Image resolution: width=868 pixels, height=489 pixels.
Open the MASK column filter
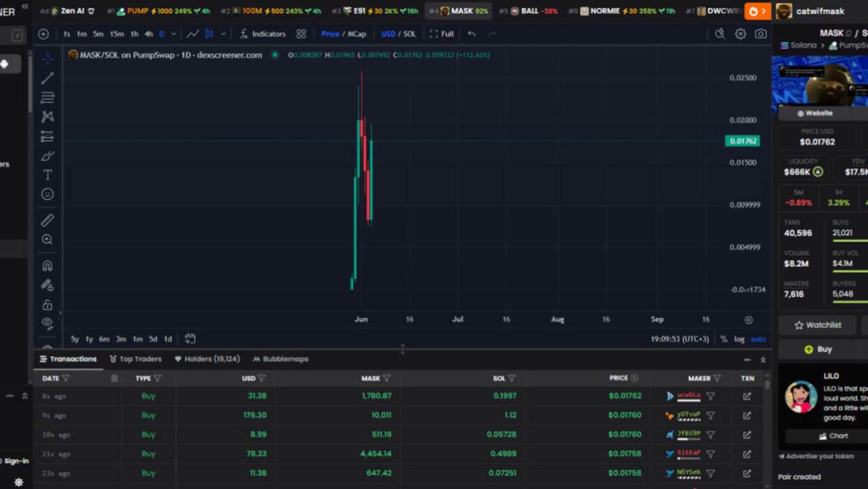pyautogui.click(x=386, y=378)
